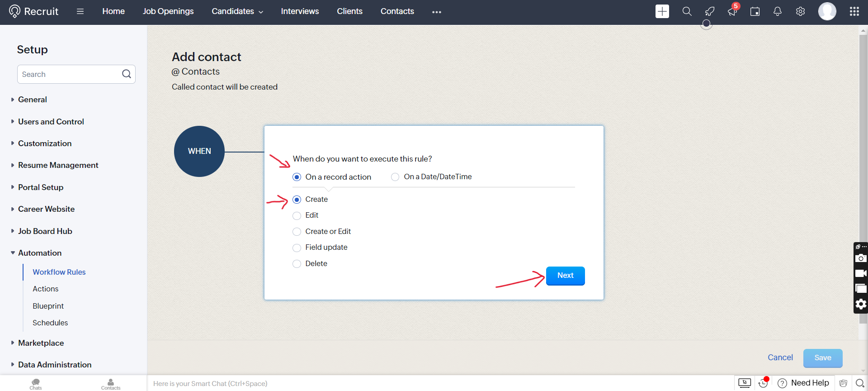Click the Next button
The height and width of the screenshot is (391, 868).
click(x=565, y=276)
